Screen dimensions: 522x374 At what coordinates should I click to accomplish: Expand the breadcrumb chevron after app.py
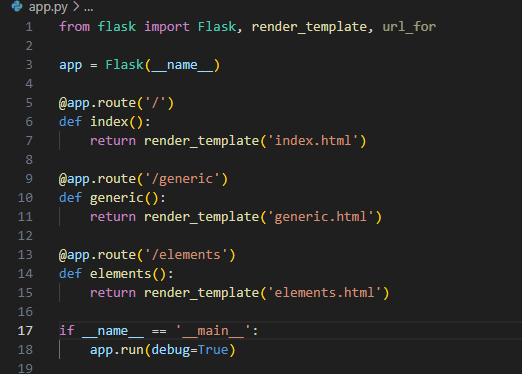coord(76,6)
